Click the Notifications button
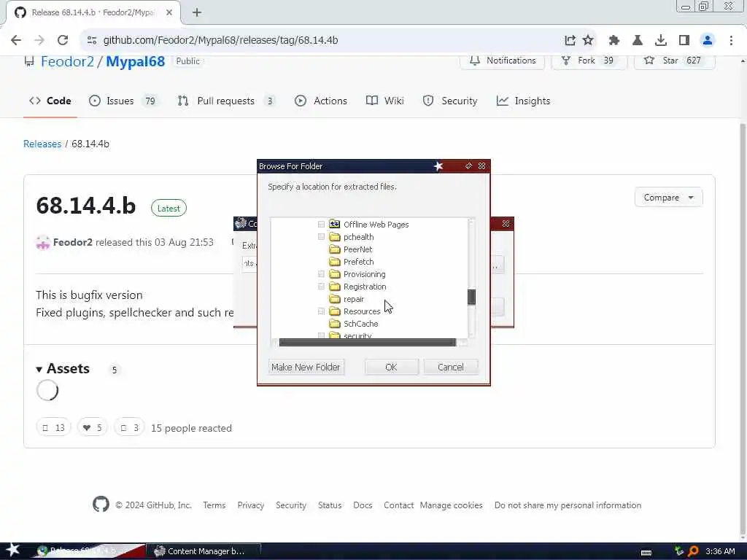Screen dimensions: 747x560 click(x=502, y=61)
